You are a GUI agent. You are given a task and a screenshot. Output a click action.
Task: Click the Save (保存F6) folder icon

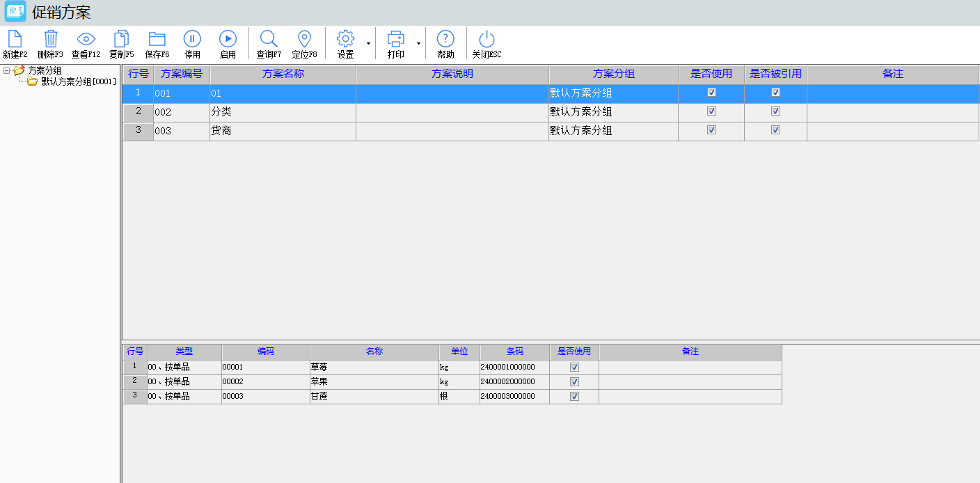pos(157,40)
